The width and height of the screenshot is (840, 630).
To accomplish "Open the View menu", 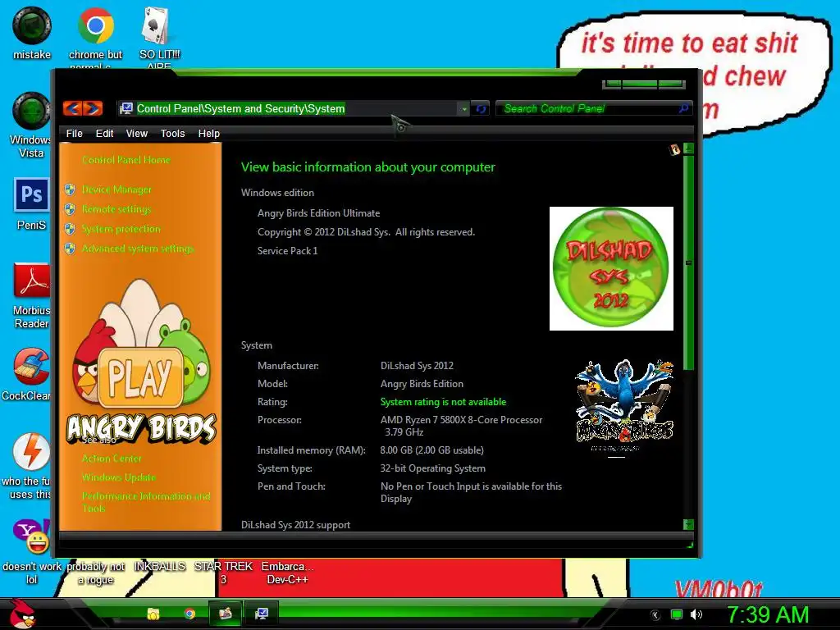I will [137, 134].
